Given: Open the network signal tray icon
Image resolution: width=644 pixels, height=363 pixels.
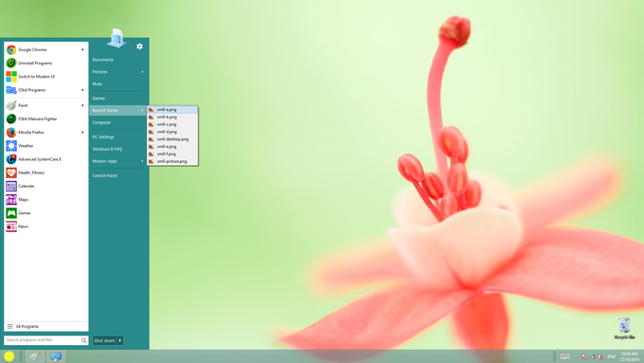Looking at the screenshot, I should click(x=592, y=356).
